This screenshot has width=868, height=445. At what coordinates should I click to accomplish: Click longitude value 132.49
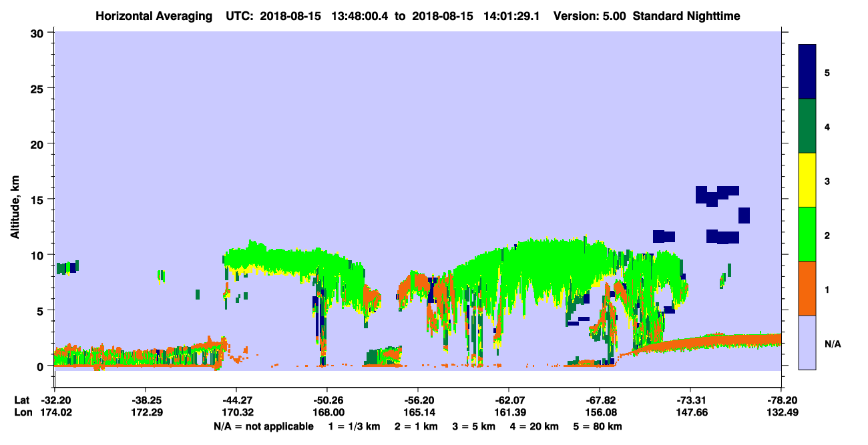(x=782, y=412)
